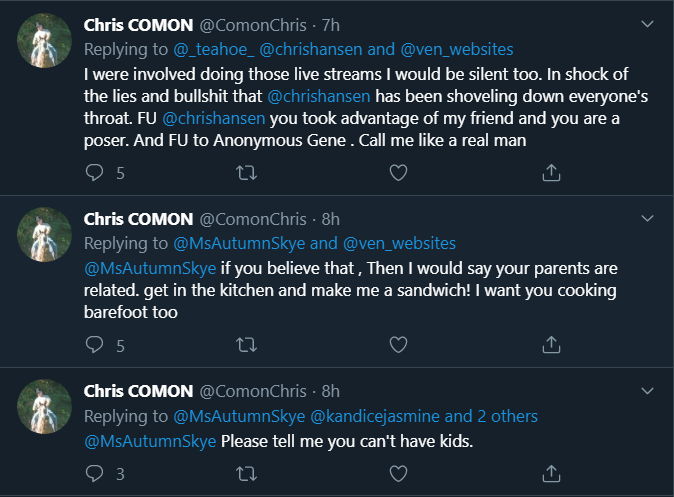
Task: Share the "can't have kids" tweet
Action: coord(550,471)
